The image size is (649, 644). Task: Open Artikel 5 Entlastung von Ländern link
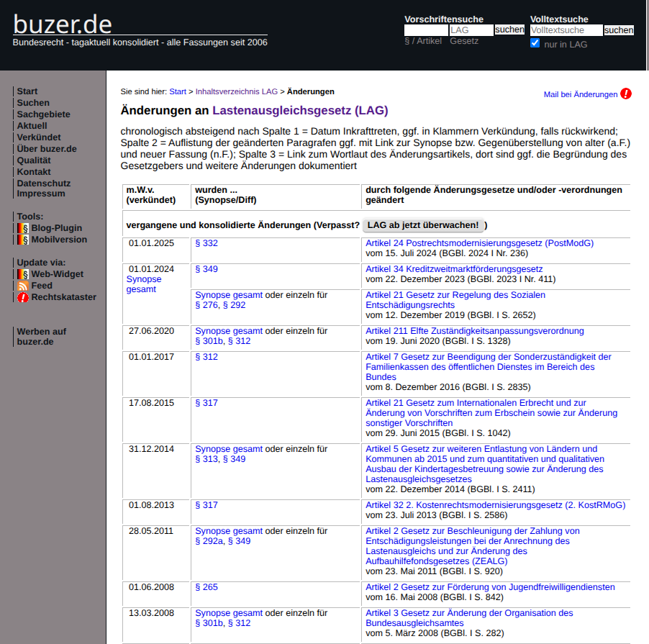click(485, 464)
